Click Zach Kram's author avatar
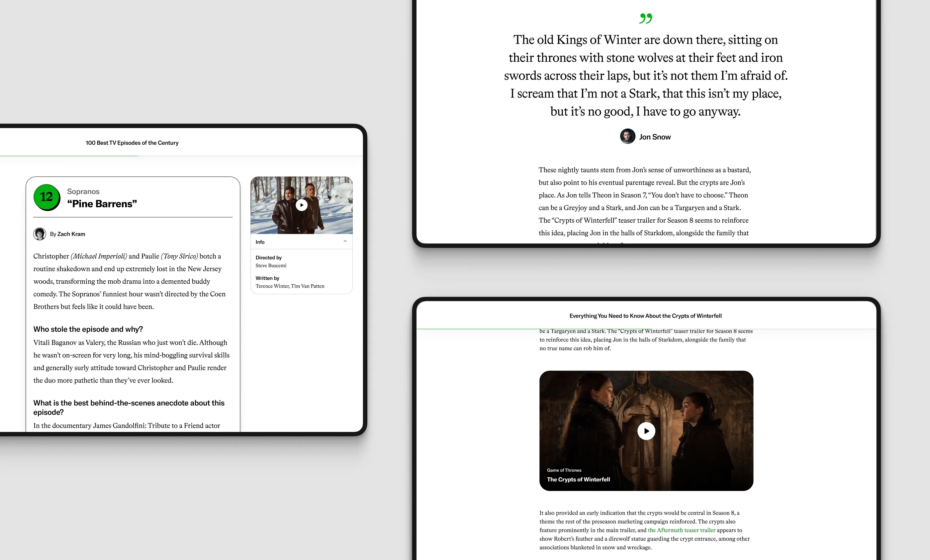The image size is (930, 560). click(x=40, y=234)
